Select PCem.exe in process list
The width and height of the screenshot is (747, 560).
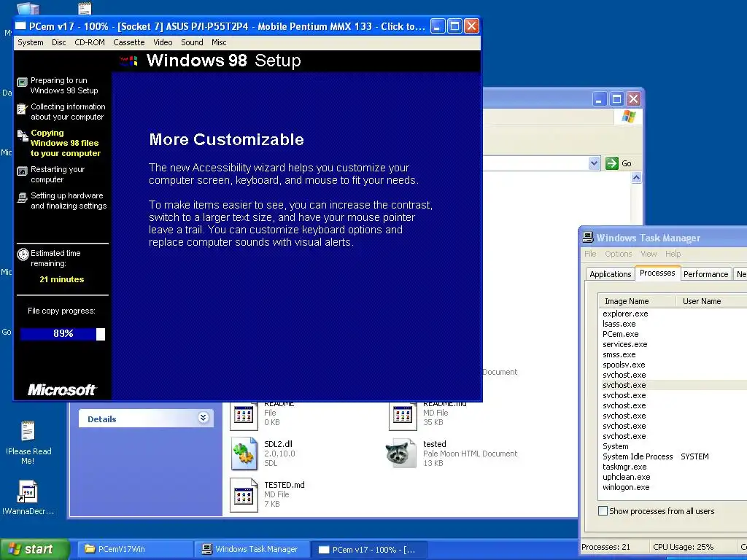coord(620,334)
